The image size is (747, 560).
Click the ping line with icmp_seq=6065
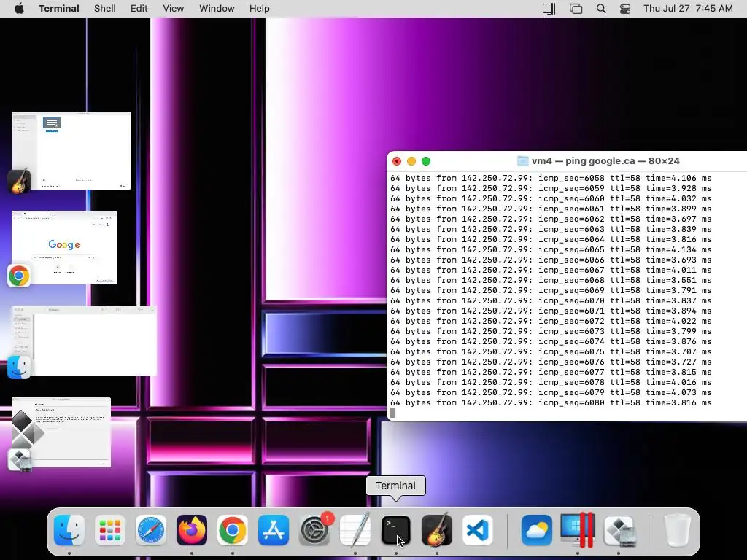pyautogui.click(x=551, y=249)
